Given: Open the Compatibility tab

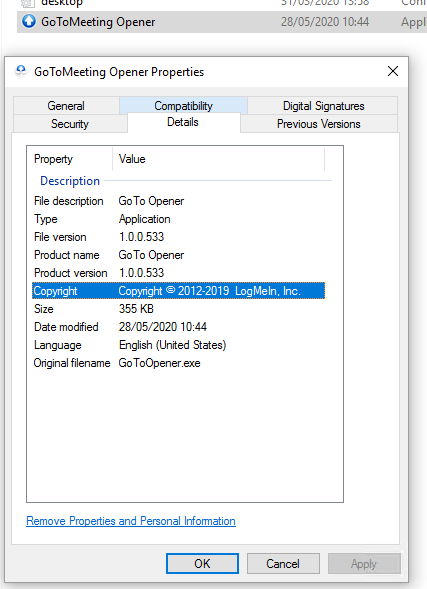Looking at the screenshot, I should [x=183, y=106].
